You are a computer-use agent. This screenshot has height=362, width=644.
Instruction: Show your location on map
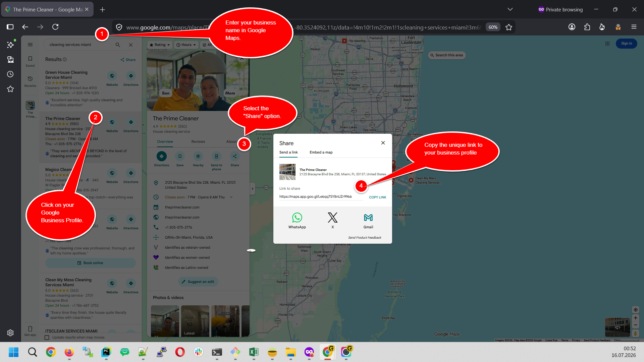pyautogui.click(x=635, y=310)
